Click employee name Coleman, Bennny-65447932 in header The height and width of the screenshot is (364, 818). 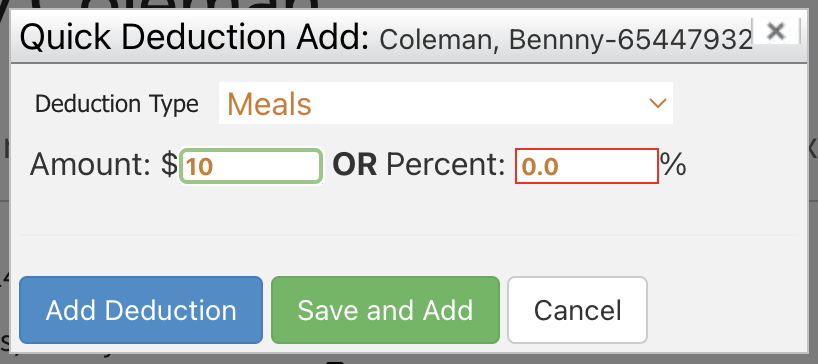tap(566, 40)
